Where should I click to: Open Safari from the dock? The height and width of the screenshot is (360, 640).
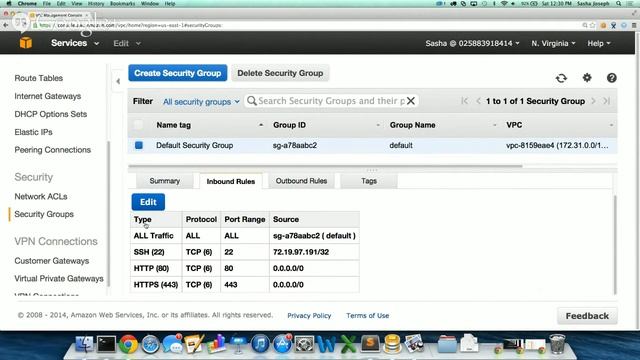(x=150, y=344)
